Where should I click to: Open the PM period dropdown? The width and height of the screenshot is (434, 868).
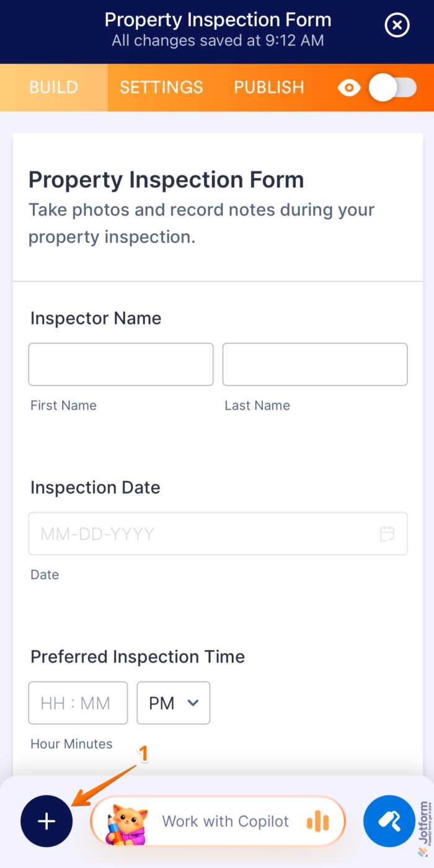point(173,703)
